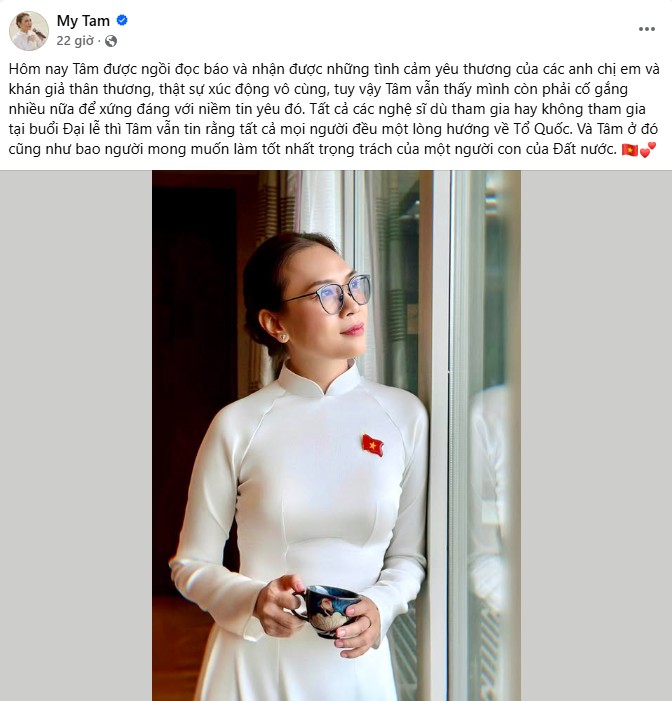Click the words "Đại lễ" in the post text

(81, 129)
